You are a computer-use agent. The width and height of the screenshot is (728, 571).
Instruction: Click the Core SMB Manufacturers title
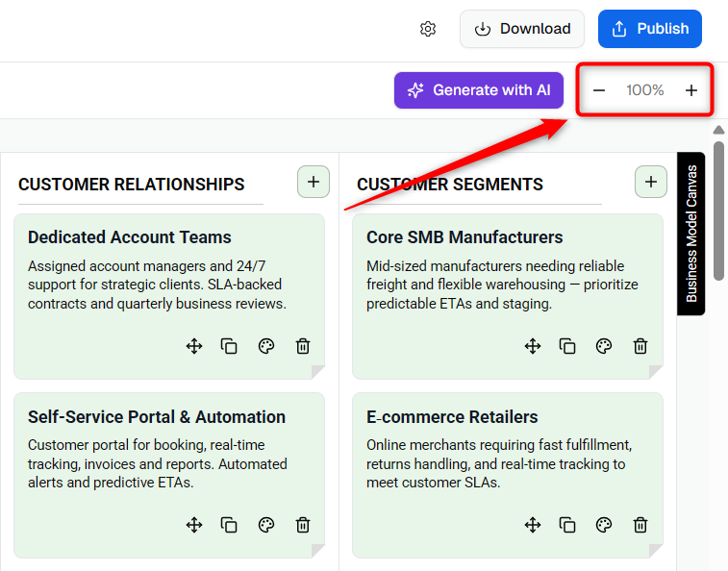(464, 237)
